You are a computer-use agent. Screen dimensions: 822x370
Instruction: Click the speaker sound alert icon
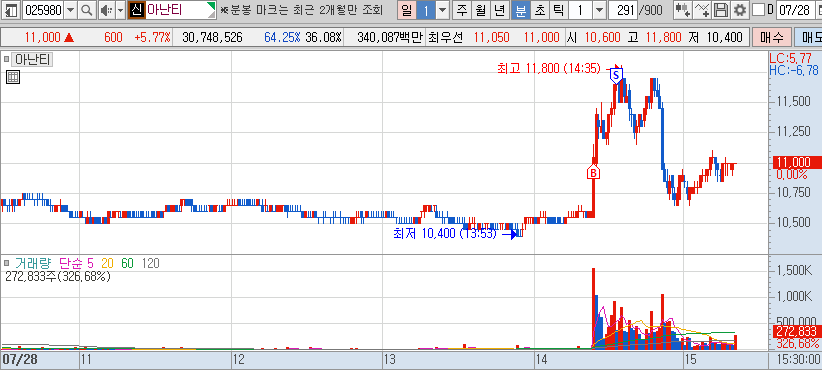[106, 10]
